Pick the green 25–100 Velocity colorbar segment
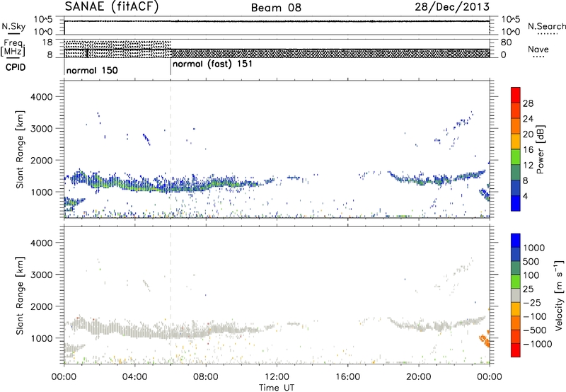 (516, 282)
